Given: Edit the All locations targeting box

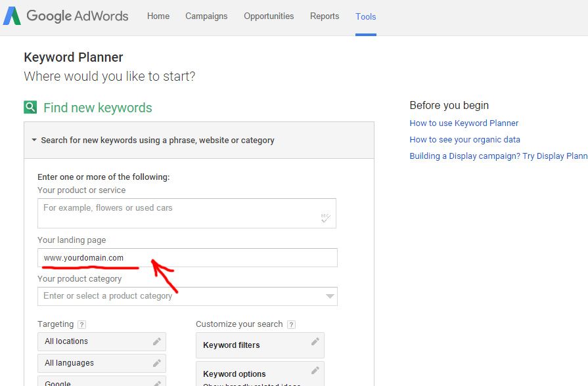Looking at the screenshot, I should click(102, 341).
